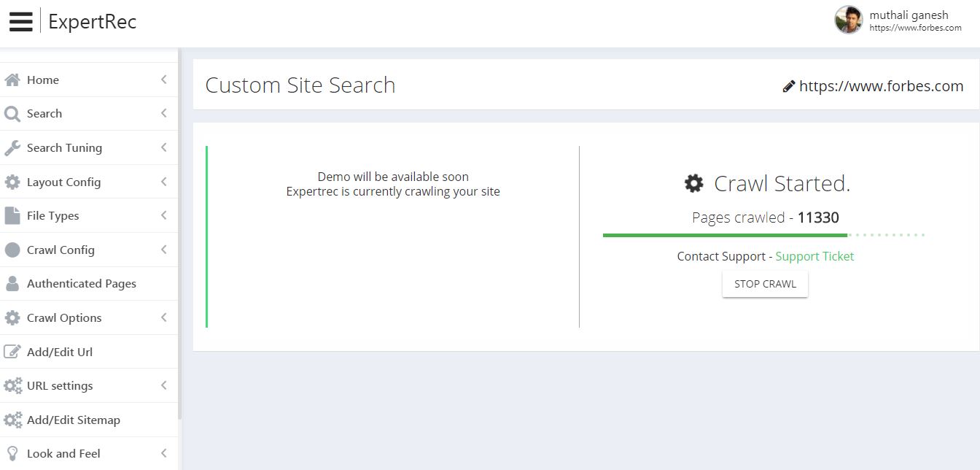Expand the Look and Feel section
This screenshot has width=980, height=470.
163,452
